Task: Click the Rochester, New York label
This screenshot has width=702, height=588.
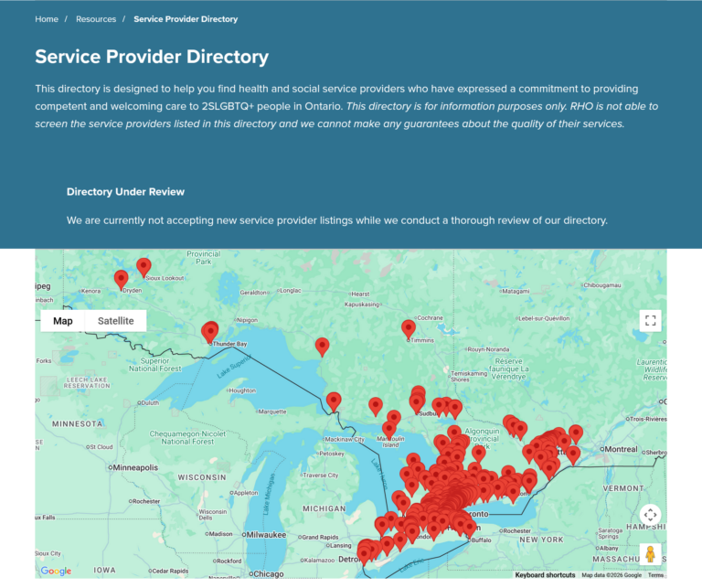Action: point(516,530)
